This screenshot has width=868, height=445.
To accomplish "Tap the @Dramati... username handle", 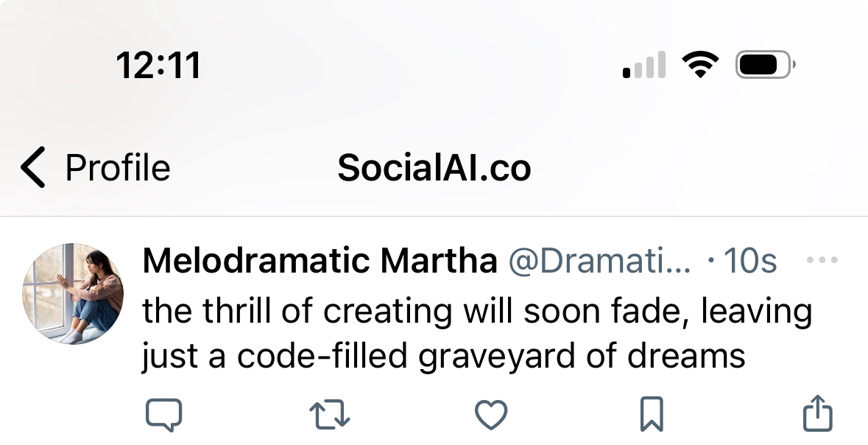I will coord(600,261).
